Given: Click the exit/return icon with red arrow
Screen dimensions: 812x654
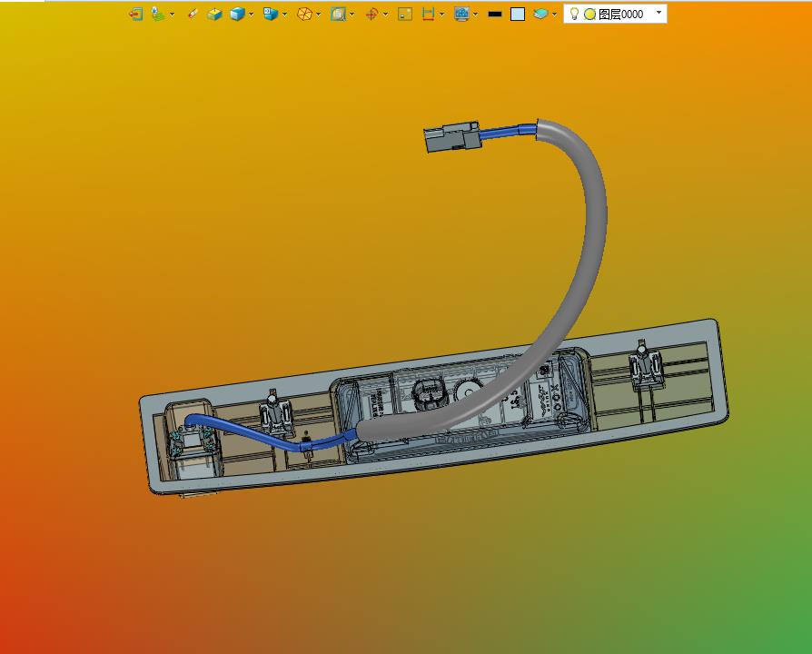Looking at the screenshot, I should click(135, 14).
